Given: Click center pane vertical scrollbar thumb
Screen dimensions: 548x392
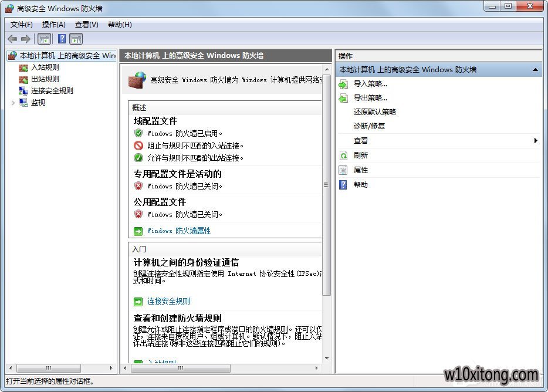Looking at the screenshot, I should [x=326, y=185].
